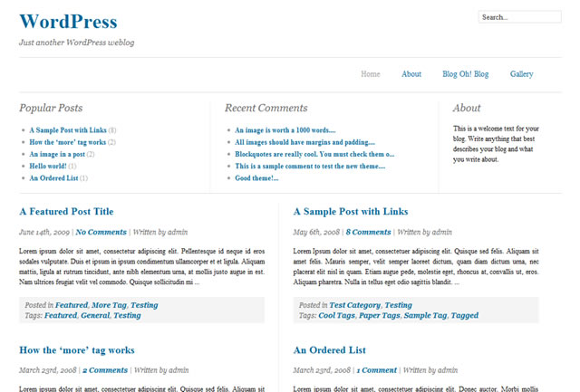Open popular post 'How the 'more' tag works'

pyautogui.click(x=68, y=142)
